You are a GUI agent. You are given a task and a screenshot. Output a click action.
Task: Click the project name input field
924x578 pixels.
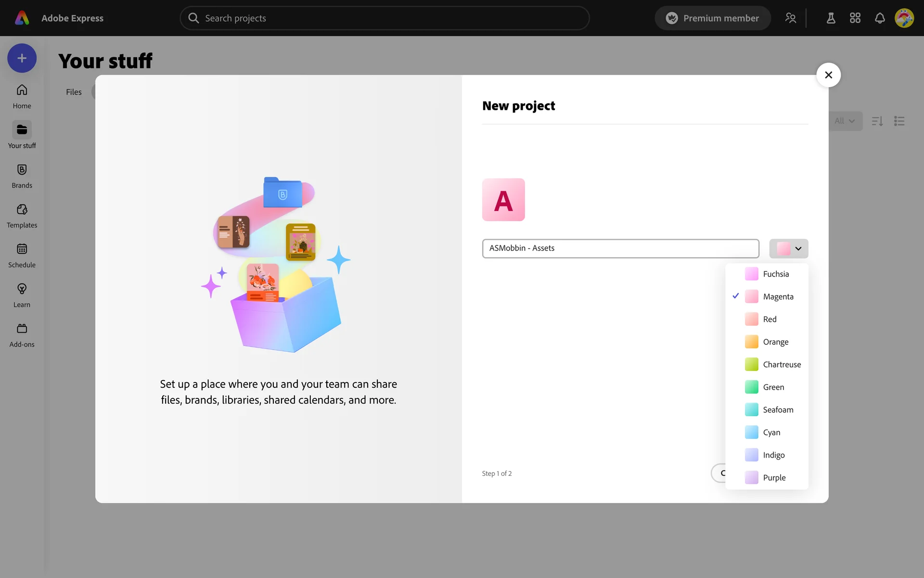point(620,249)
